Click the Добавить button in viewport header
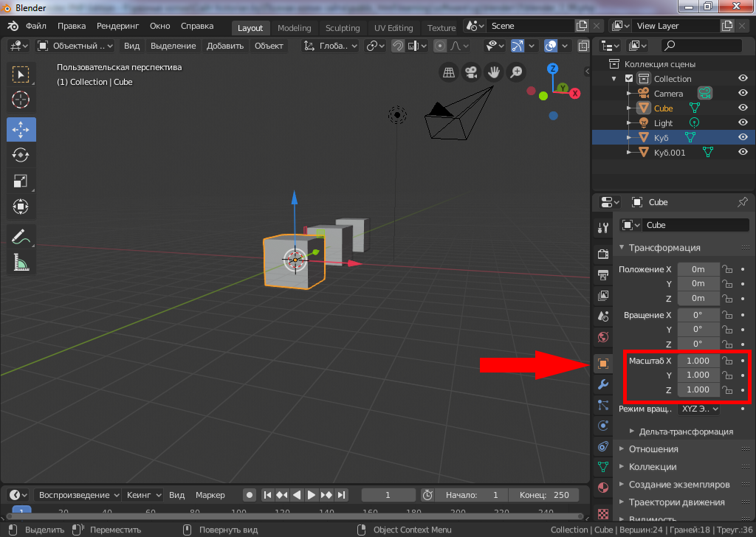The image size is (756, 537). coord(225,46)
